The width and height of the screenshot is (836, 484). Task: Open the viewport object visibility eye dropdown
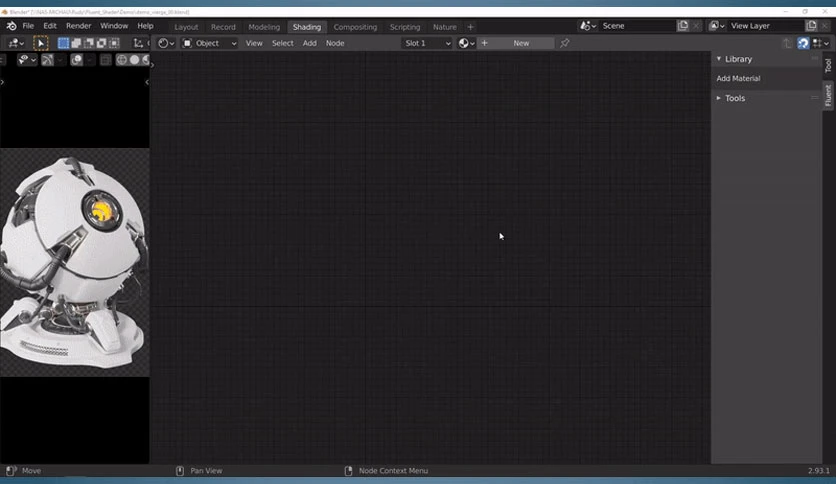(26, 60)
